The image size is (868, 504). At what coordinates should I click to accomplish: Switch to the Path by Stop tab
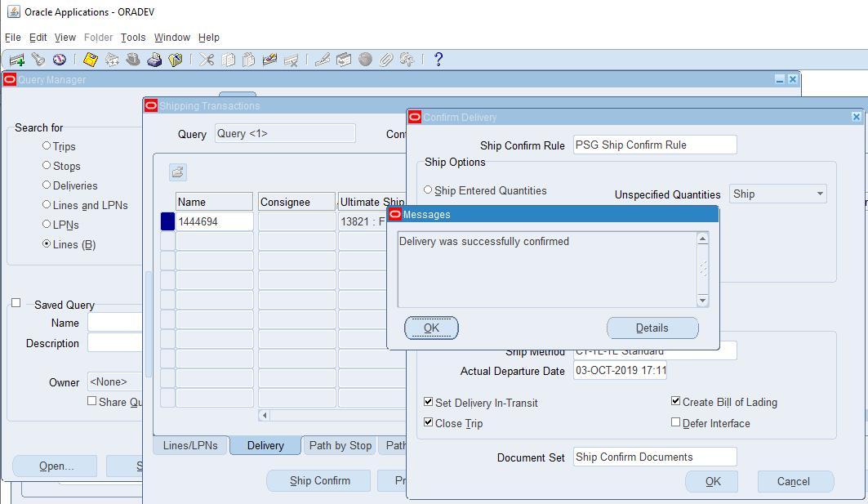tap(340, 445)
